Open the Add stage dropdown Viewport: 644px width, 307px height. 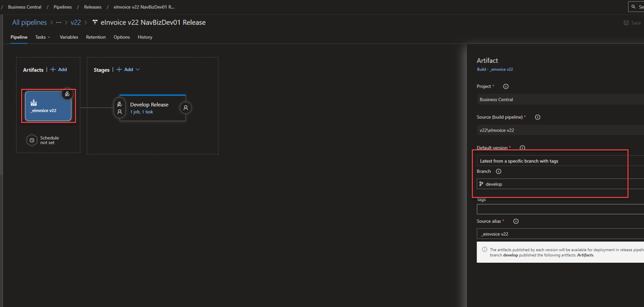pyautogui.click(x=129, y=70)
